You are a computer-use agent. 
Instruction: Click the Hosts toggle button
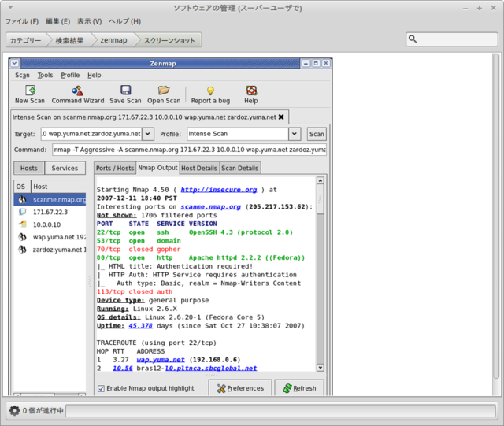point(29,169)
